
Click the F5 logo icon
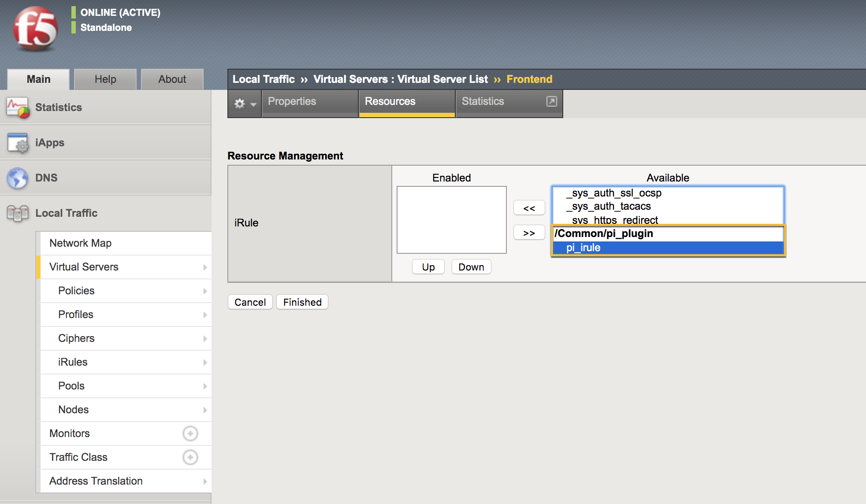pos(35,29)
